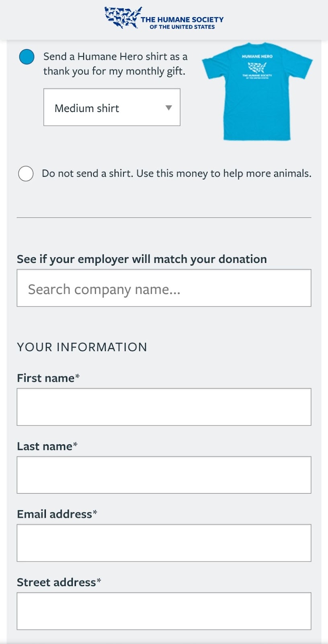328x644 pixels.
Task: Click the YOUR INFORMATION section heading
Action: [x=82, y=347]
